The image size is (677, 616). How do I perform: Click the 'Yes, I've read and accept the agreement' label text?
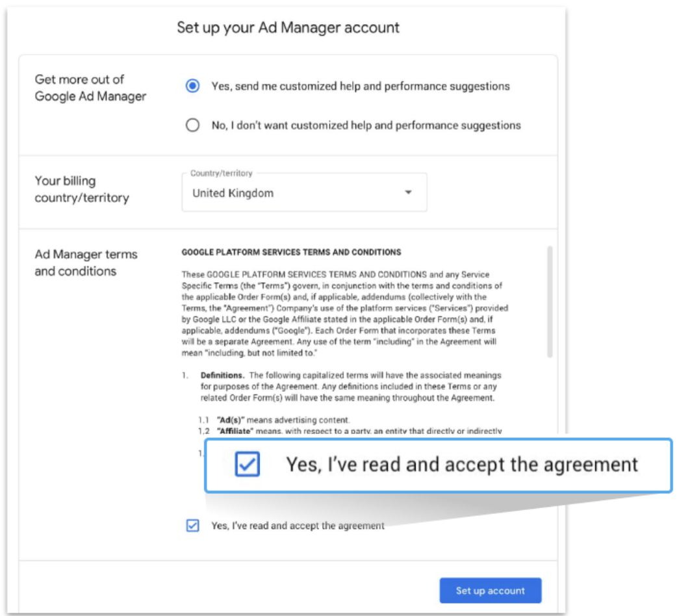point(298,526)
